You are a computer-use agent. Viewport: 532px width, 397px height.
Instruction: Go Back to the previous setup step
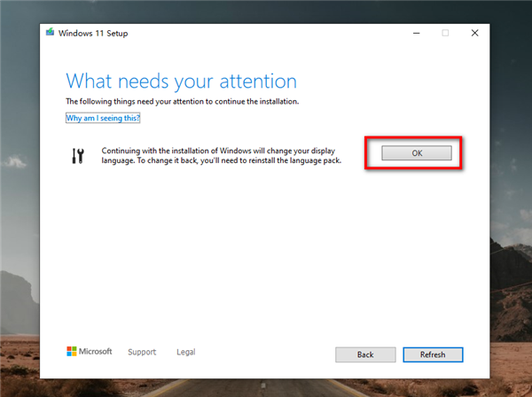[365, 354]
